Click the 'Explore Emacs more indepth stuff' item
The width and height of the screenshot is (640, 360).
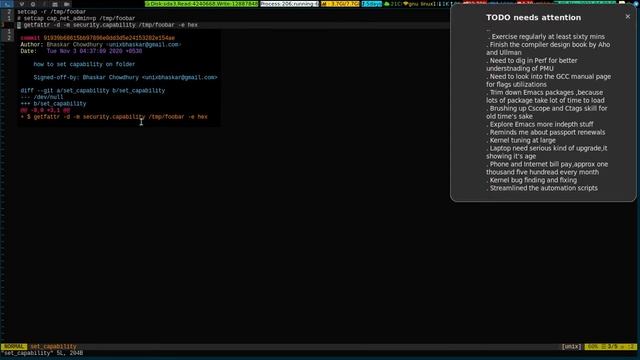point(540,124)
